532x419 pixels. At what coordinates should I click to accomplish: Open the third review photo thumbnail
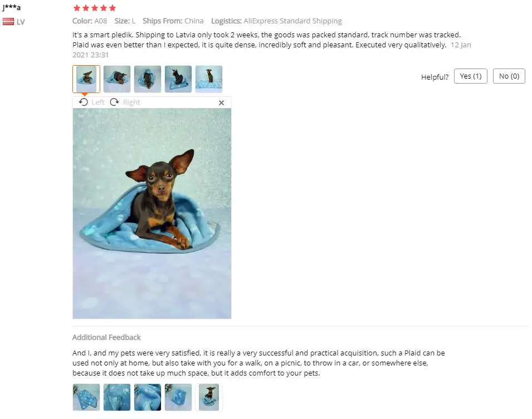pos(148,79)
